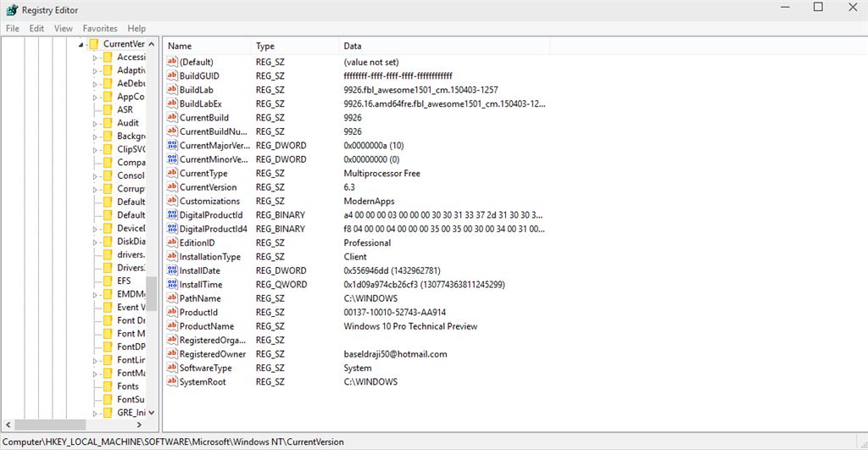The image size is (868, 450).
Task: Click the data 'Multiprocessor Free'
Action: click(382, 173)
